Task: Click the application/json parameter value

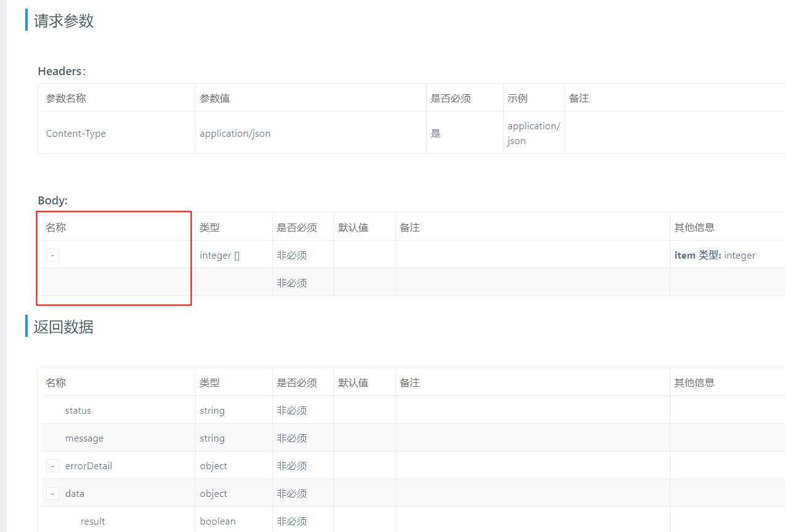Action: pos(235,133)
